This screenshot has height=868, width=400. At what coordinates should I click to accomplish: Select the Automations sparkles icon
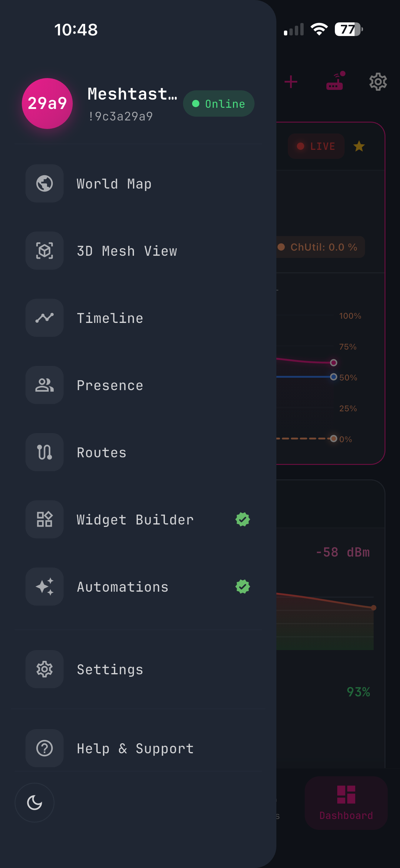(x=44, y=587)
